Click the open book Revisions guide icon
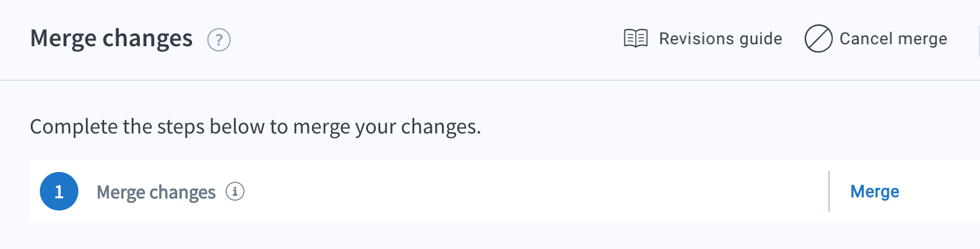Screen dimensions: 980x249 636,39
